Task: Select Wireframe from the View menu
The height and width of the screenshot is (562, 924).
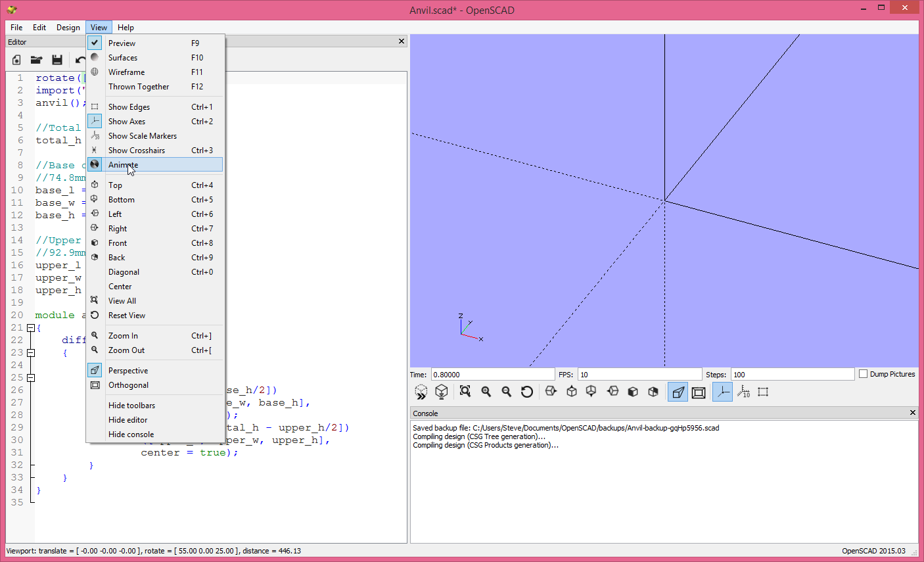Action: point(125,72)
